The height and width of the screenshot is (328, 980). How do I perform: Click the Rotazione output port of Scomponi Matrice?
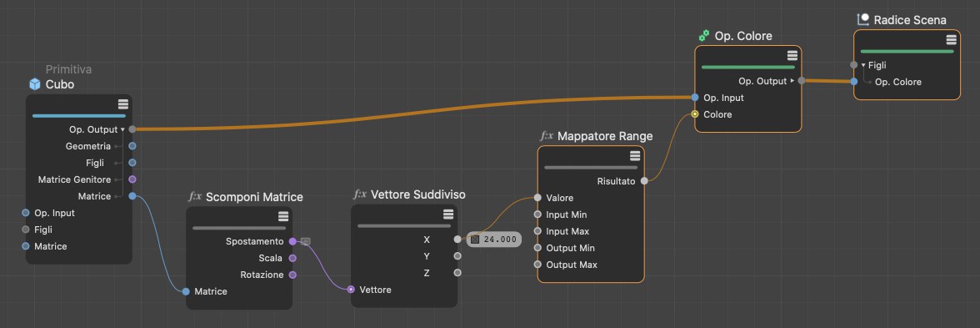pyautogui.click(x=292, y=275)
